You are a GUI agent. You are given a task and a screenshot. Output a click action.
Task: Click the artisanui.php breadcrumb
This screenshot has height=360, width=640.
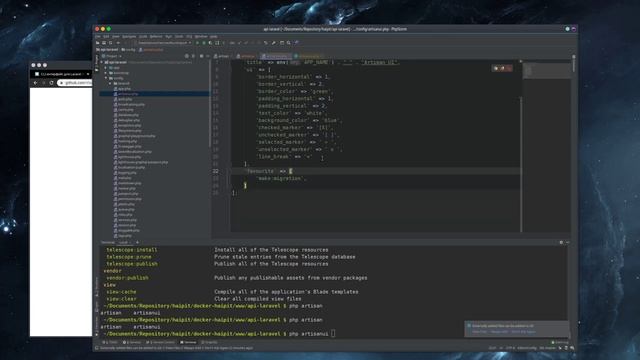point(151,50)
